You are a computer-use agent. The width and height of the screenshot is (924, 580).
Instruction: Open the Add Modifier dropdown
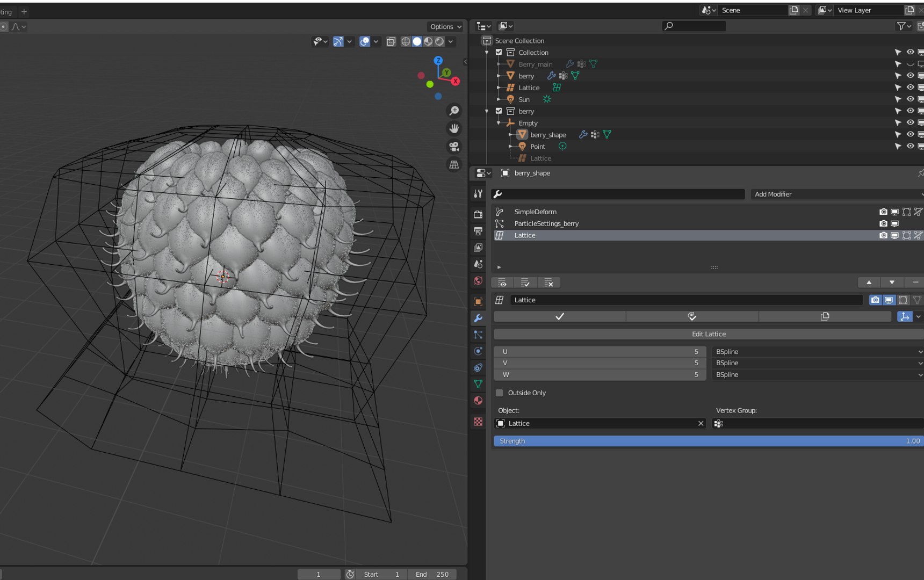click(837, 194)
